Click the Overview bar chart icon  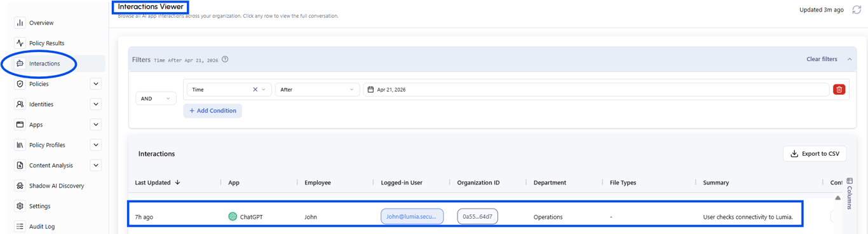(x=20, y=23)
